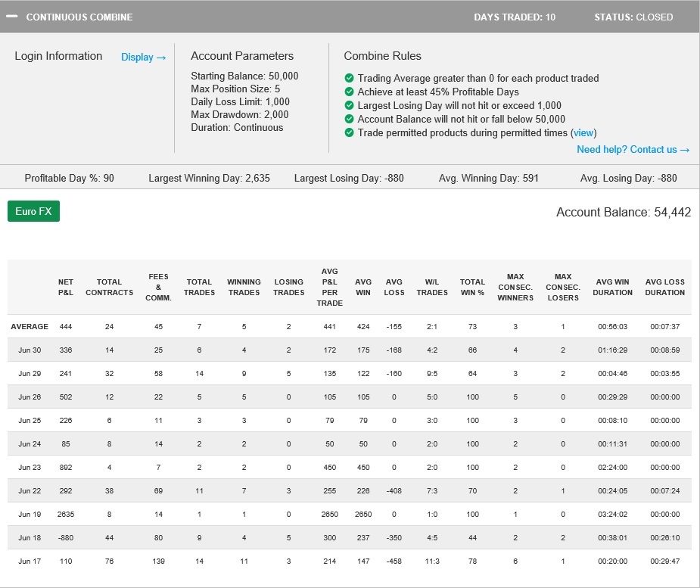Click the Status: Closed label in header
The height and width of the screenshot is (588, 700).
pos(633,17)
